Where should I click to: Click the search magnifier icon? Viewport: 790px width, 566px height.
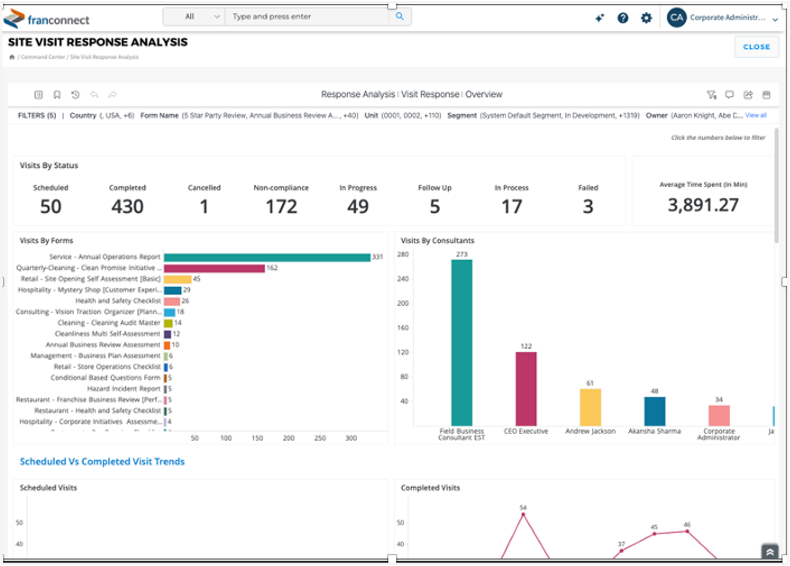pos(400,17)
